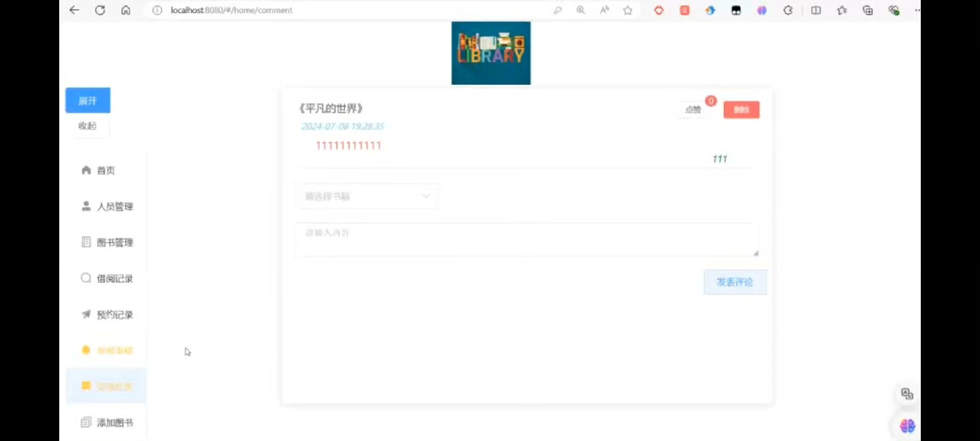
Task: Click the home icon beside 首页
Action: (86, 170)
